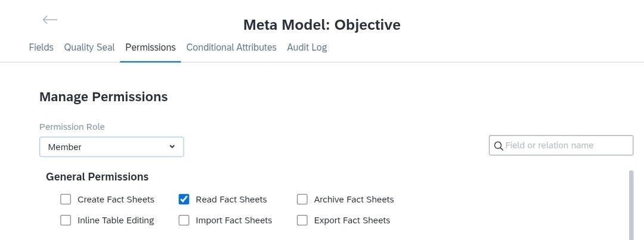Switch to the Audit Log tab
Viewport: 644px width, 240px height.
[x=307, y=48]
